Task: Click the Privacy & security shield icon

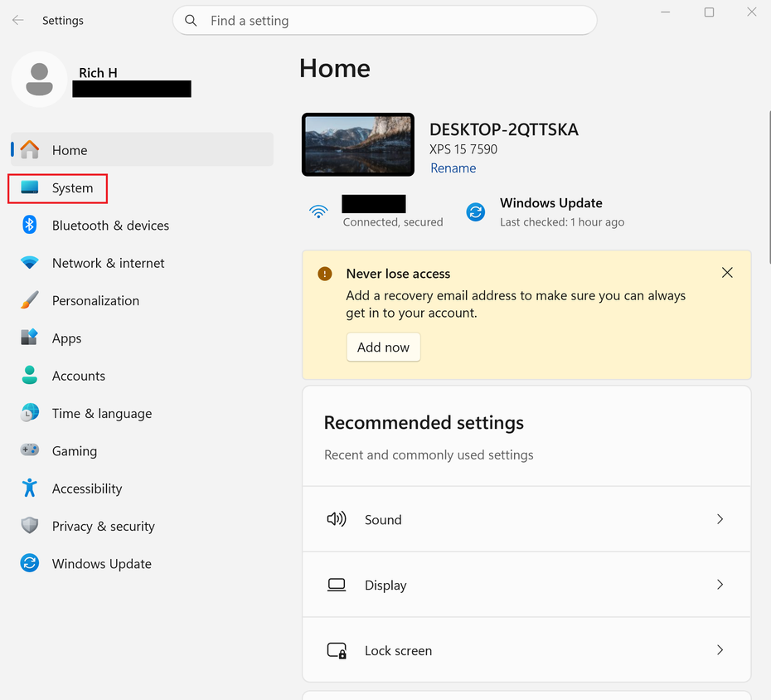Action: tap(30, 525)
